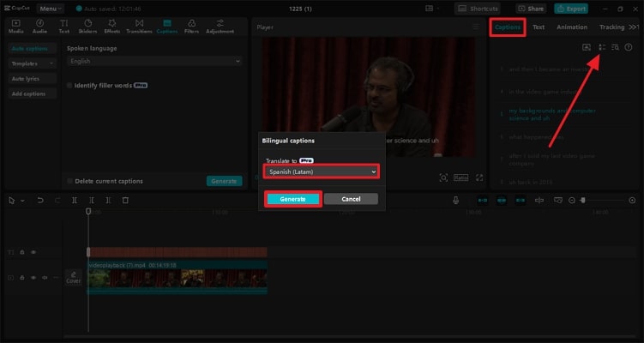This screenshot has height=343, width=644.
Task: Click the Export button
Action: 571,9
